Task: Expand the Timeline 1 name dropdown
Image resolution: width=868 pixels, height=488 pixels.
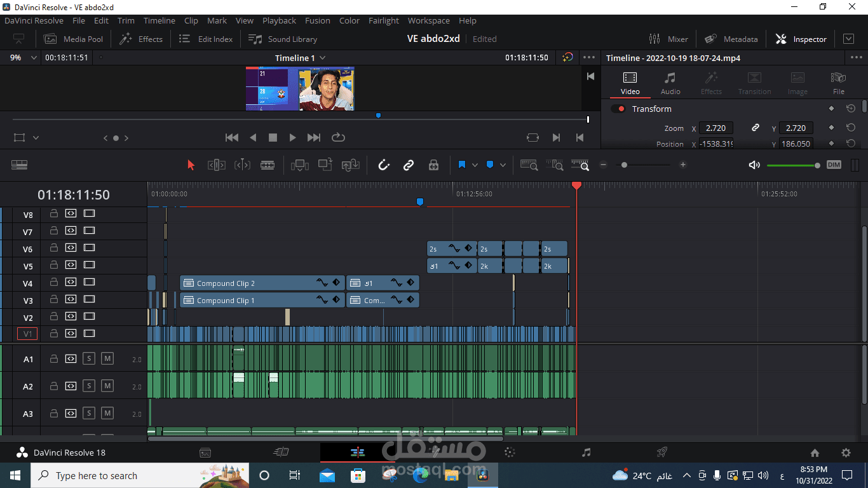Action: [x=322, y=58]
